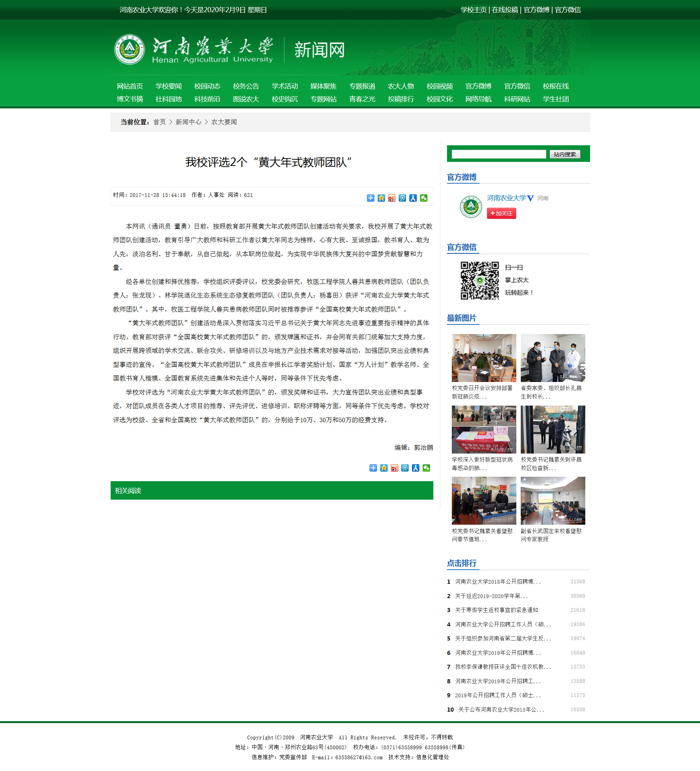Open the 校务公告 nav item

click(x=246, y=86)
